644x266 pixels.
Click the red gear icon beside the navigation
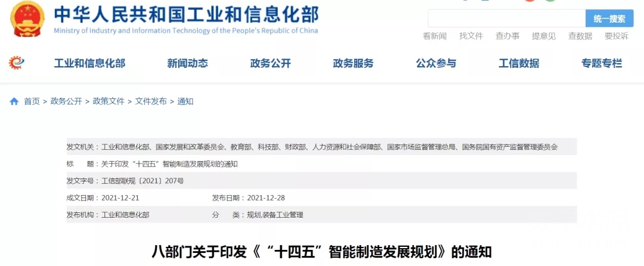coord(17,63)
